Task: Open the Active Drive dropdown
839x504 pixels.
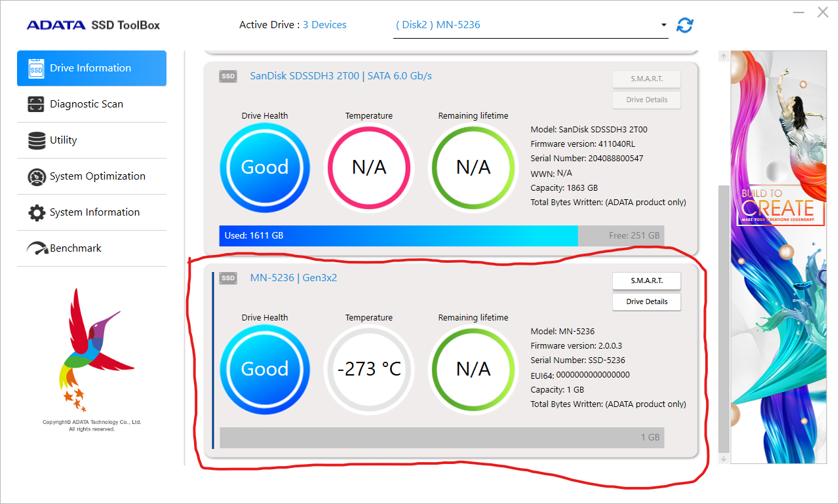Action: pyautogui.click(x=531, y=25)
